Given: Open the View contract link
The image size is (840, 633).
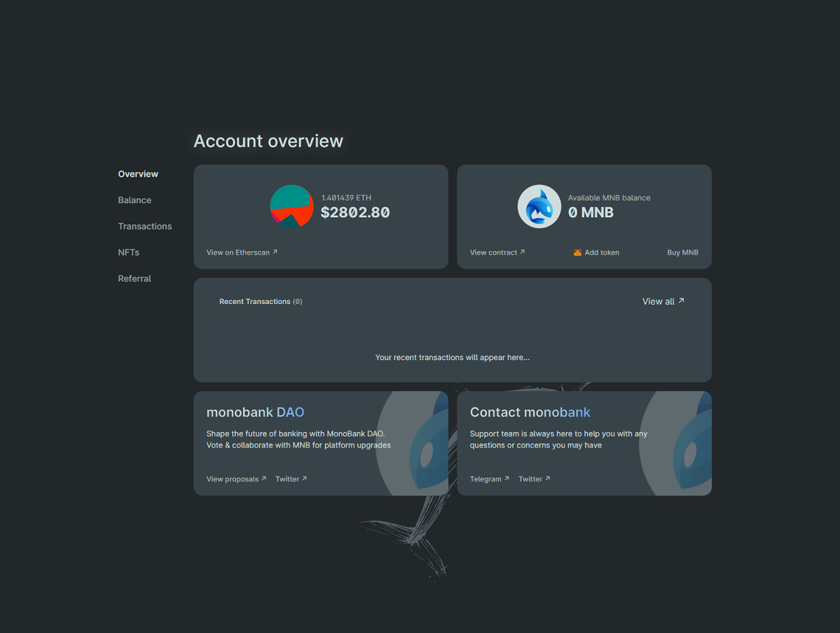Looking at the screenshot, I should (x=492, y=252).
